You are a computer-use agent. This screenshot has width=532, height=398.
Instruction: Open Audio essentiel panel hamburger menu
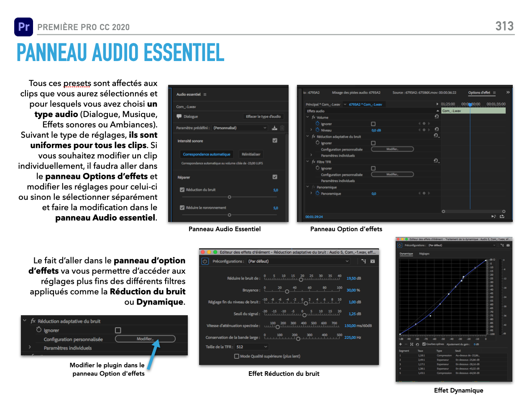pyautogui.click(x=205, y=94)
